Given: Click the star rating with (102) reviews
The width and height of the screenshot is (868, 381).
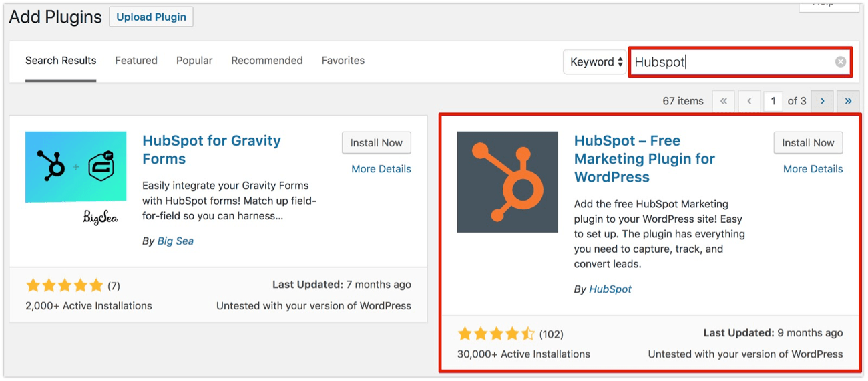Looking at the screenshot, I should click(510, 334).
